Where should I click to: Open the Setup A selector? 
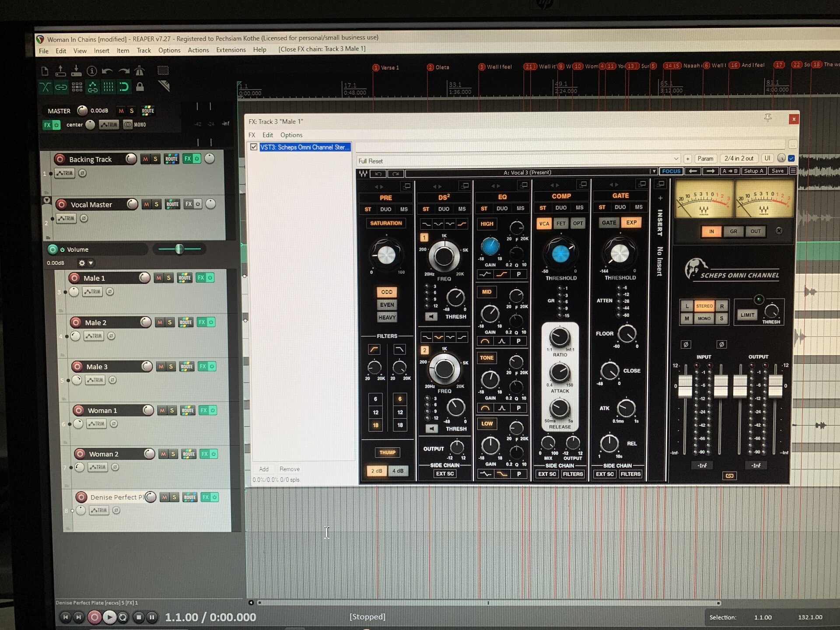pyautogui.click(x=754, y=171)
